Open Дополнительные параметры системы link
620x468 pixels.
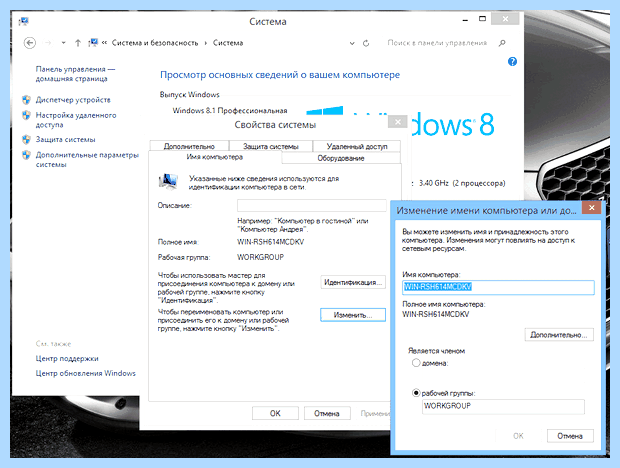click(x=87, y=159)
